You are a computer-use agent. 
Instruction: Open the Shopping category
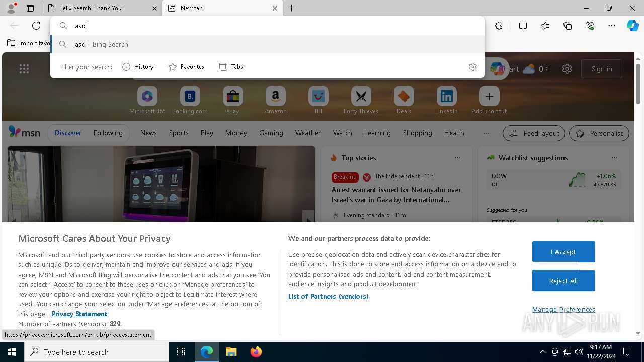point(418,133)
